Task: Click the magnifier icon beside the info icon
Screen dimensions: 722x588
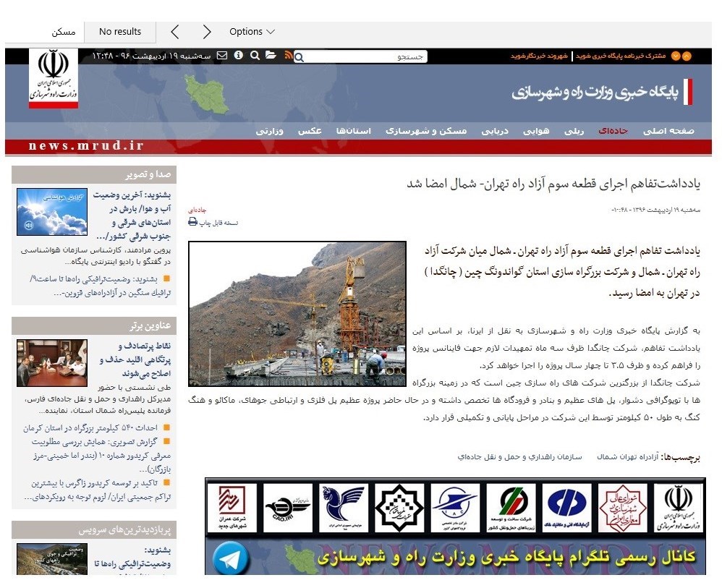Action: [x=255, y=56]
